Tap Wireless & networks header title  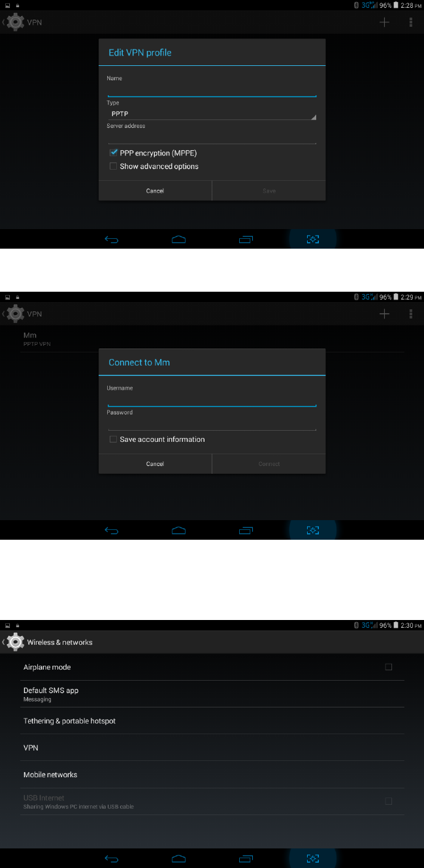pyautogui.click(x=60, y=642)
